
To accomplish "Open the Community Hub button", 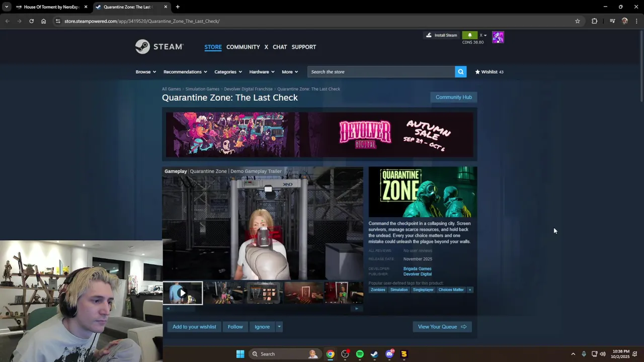I will tap(454, 97).
